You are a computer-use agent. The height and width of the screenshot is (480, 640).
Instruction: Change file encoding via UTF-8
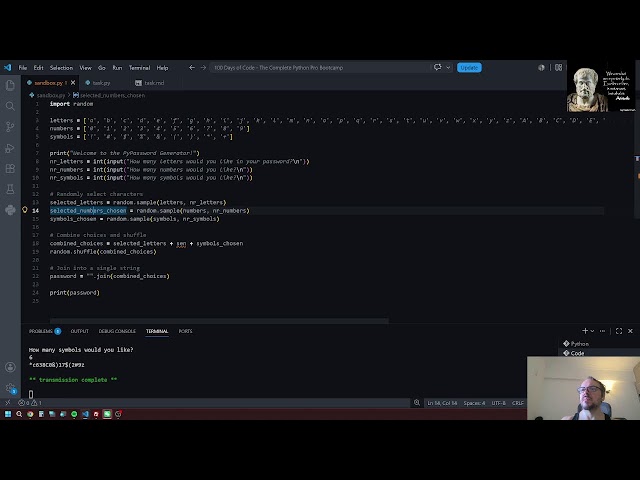[499, 403]
